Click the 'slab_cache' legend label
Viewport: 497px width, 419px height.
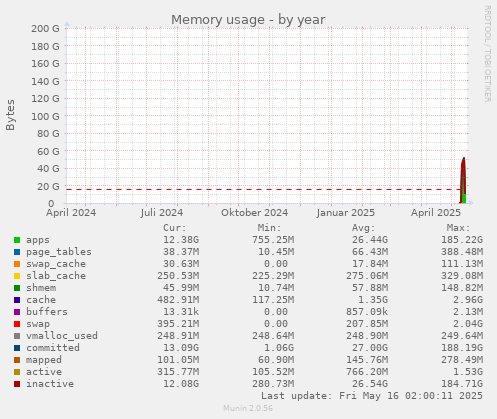[x=56, y=276]
